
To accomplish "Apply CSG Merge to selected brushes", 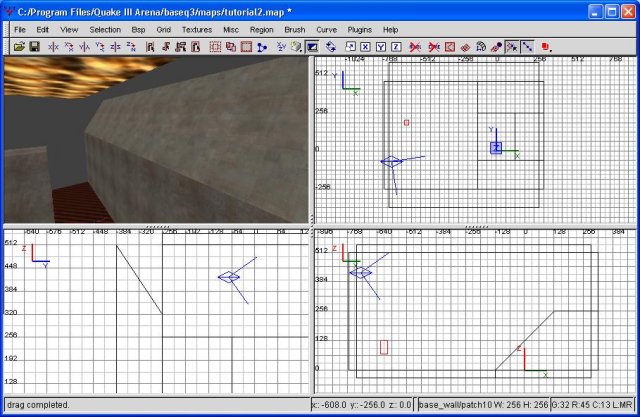I will tap(231, 47).
